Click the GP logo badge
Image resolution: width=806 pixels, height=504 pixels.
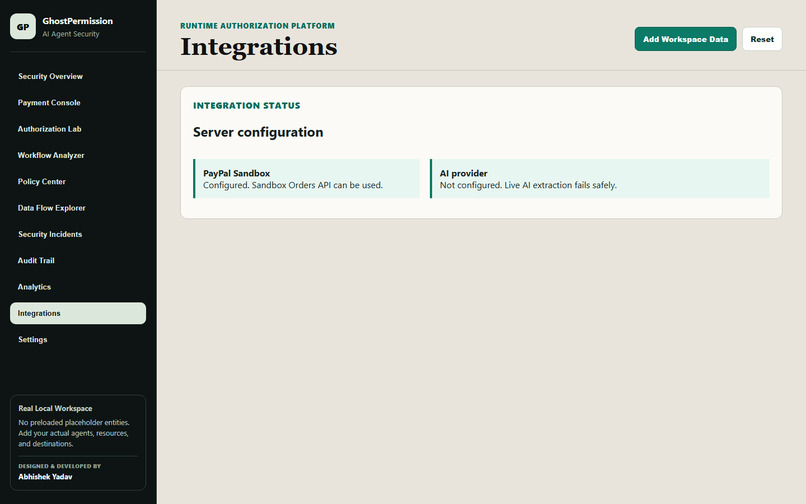click(x=23, y=26)
